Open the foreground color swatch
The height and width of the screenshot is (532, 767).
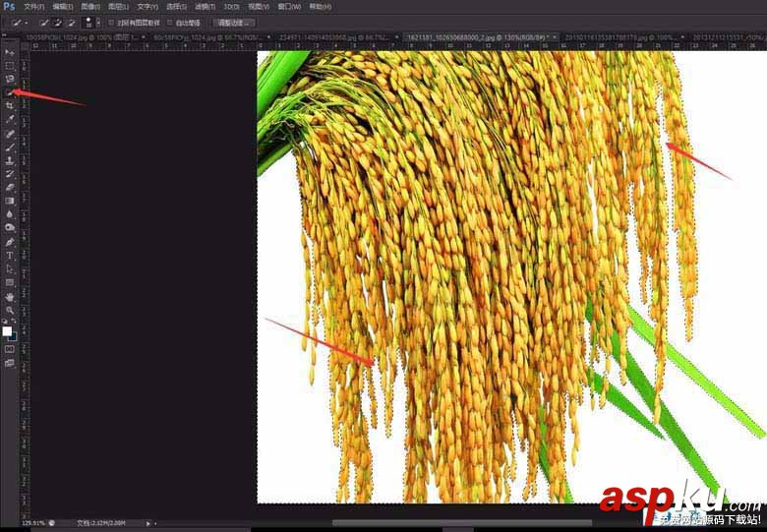click(7, 331)
